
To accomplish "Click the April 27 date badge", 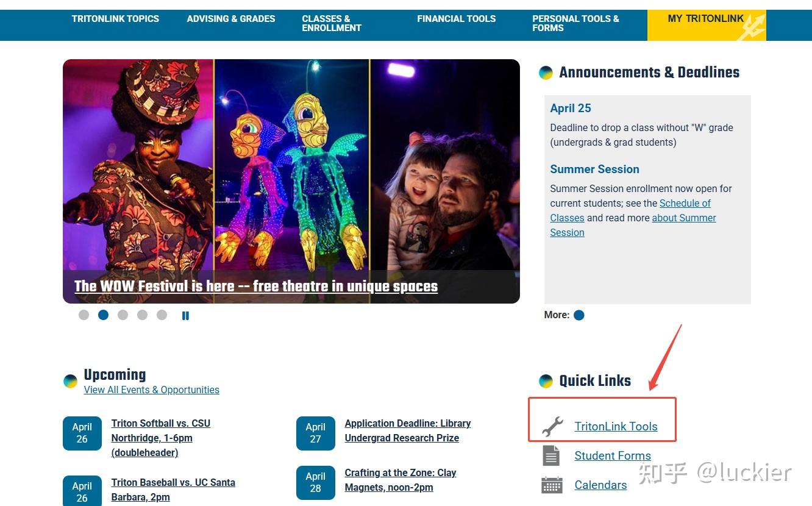I will pyautogui.click(x=316, y=433).
